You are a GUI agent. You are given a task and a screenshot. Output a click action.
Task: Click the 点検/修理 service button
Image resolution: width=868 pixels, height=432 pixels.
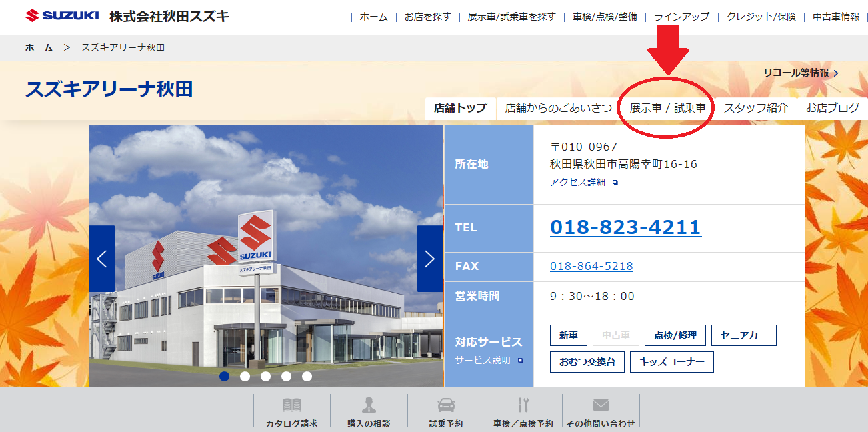[675, 335]
